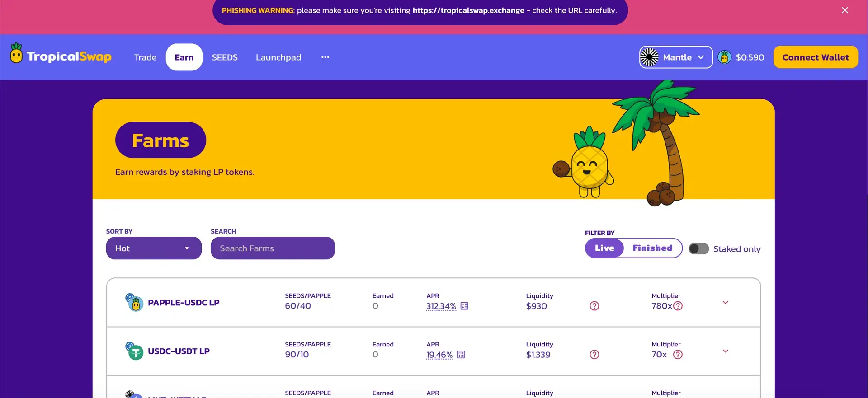This screenshot has width=868, height=398.
Task: Click the 70x multiplier help icon
Action: [x=678, y=355]
